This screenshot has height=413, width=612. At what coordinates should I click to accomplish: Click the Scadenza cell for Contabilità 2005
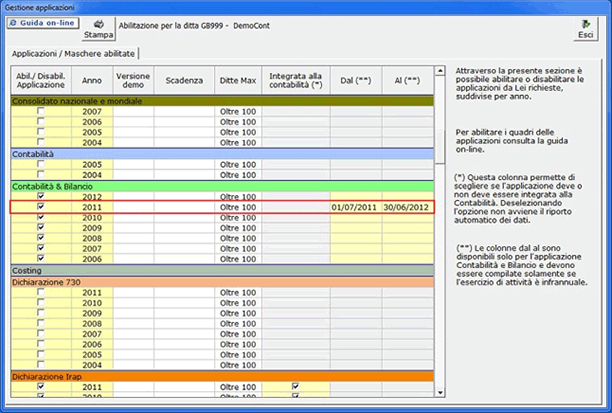tap(184, 164)
